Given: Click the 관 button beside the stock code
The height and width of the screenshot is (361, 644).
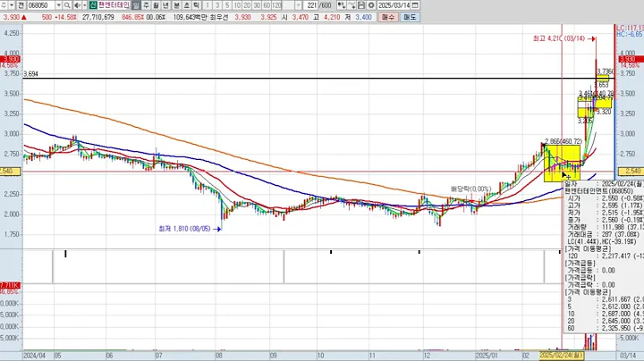Looking at the screenshot, I should (x=21, y=5).
